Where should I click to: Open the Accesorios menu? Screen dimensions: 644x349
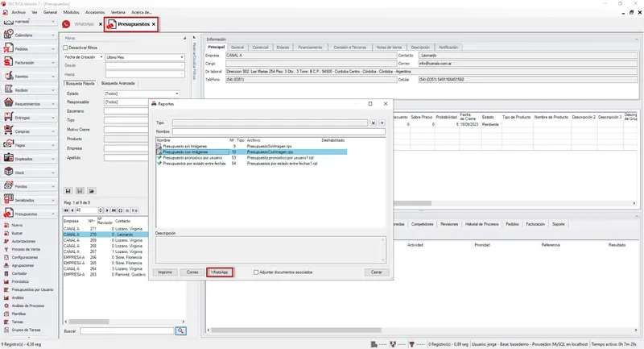tap(95, 12)
